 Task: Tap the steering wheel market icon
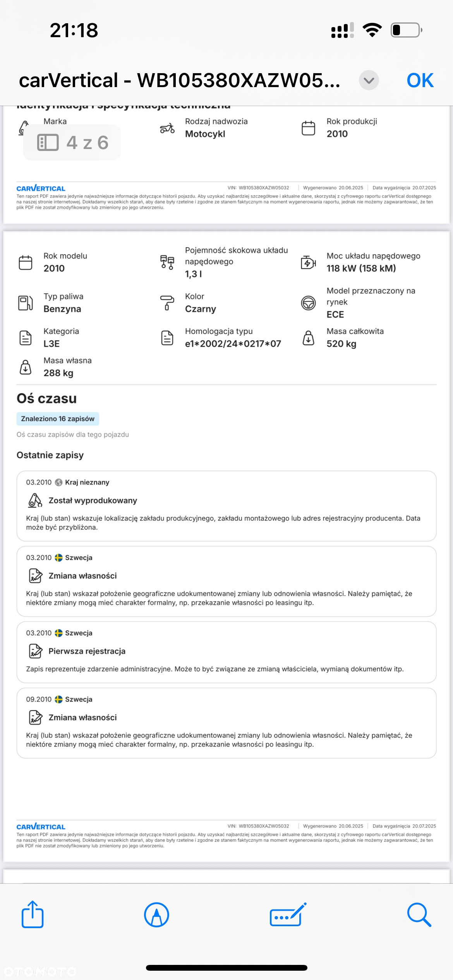coord(309,303)
